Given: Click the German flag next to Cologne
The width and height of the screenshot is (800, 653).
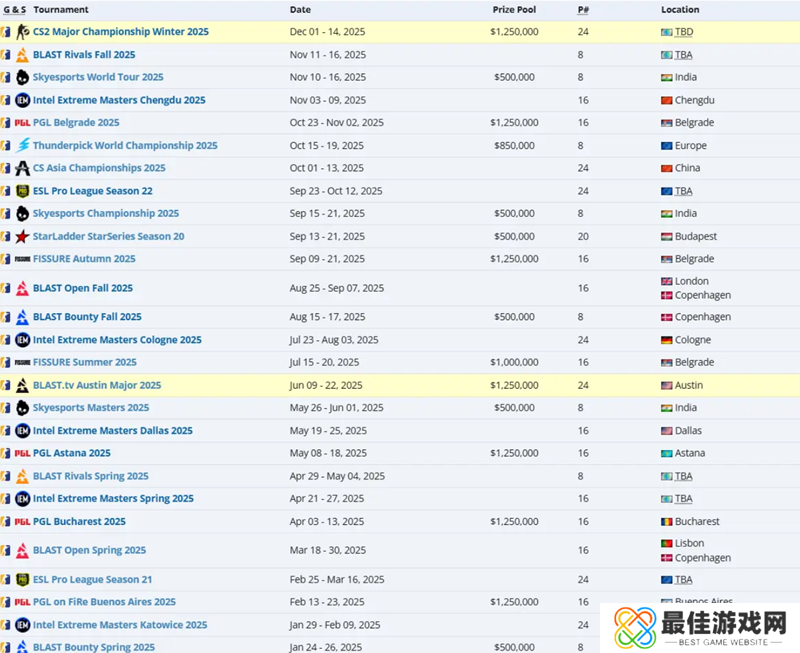Looking at the screenshot, I should (666, 340).
